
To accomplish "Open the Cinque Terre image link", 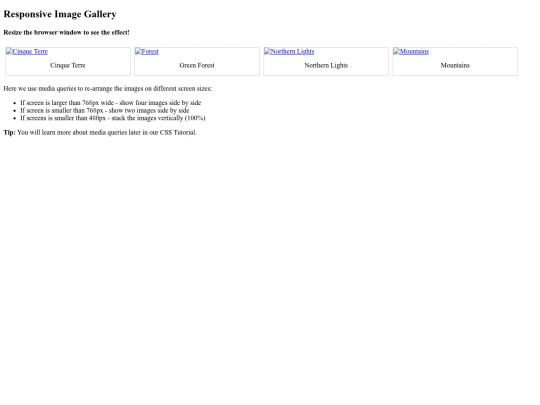I will point(27,52).
